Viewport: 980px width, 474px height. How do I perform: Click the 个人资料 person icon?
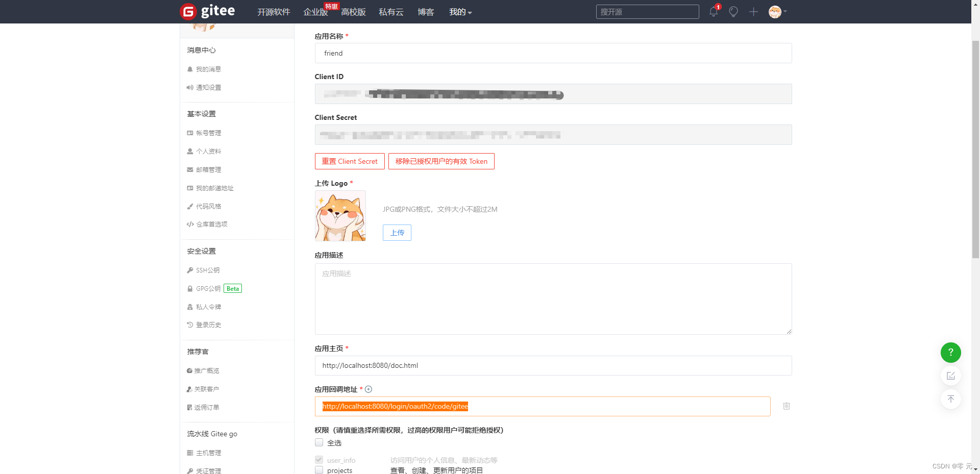[x=190, y=151]
